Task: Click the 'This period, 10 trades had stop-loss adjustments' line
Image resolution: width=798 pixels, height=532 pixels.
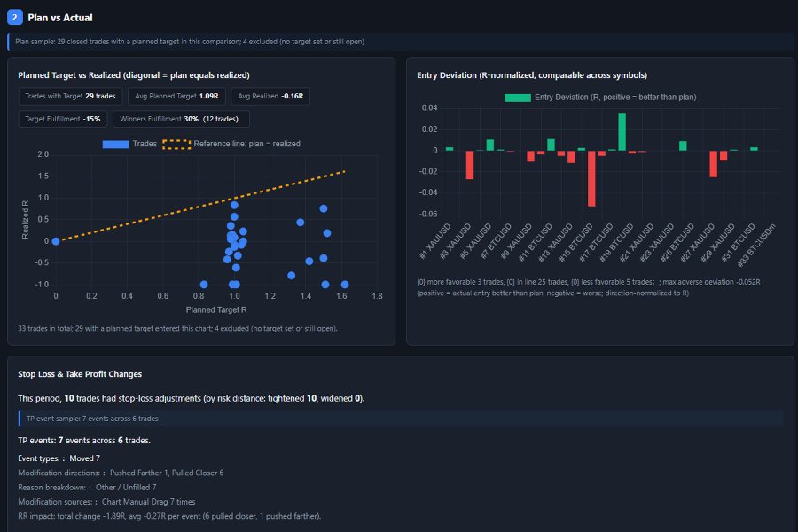Action: click(x=192, y=399)
